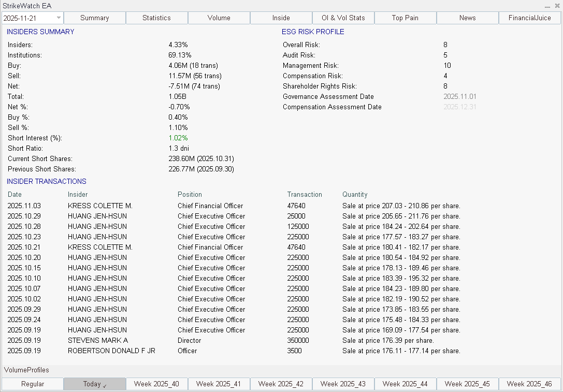
Task: Open the Top Pain tab
Action: point(405,18)
